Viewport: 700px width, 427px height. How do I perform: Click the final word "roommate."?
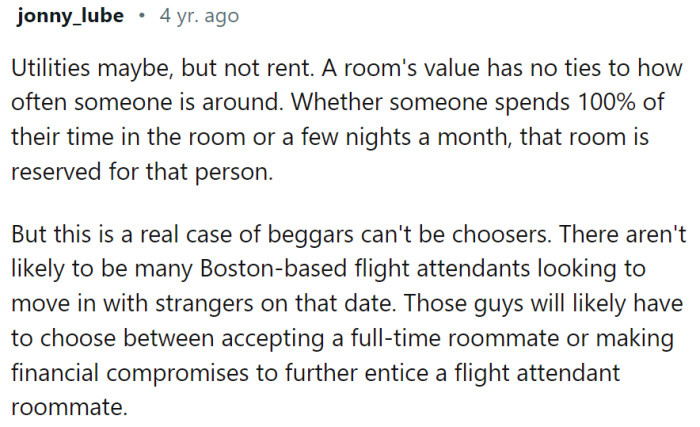tap(69, 407)
